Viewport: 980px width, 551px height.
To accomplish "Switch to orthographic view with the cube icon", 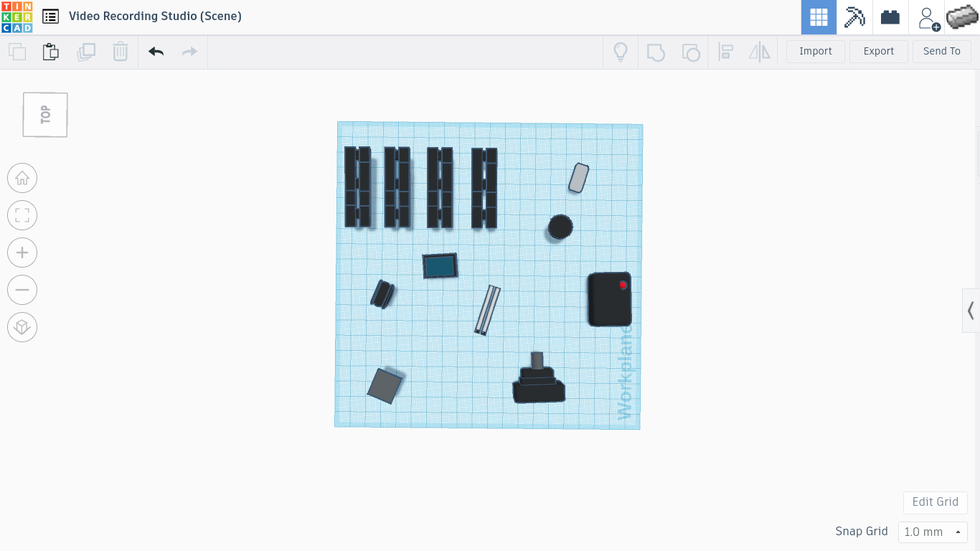I will (22, 326).
